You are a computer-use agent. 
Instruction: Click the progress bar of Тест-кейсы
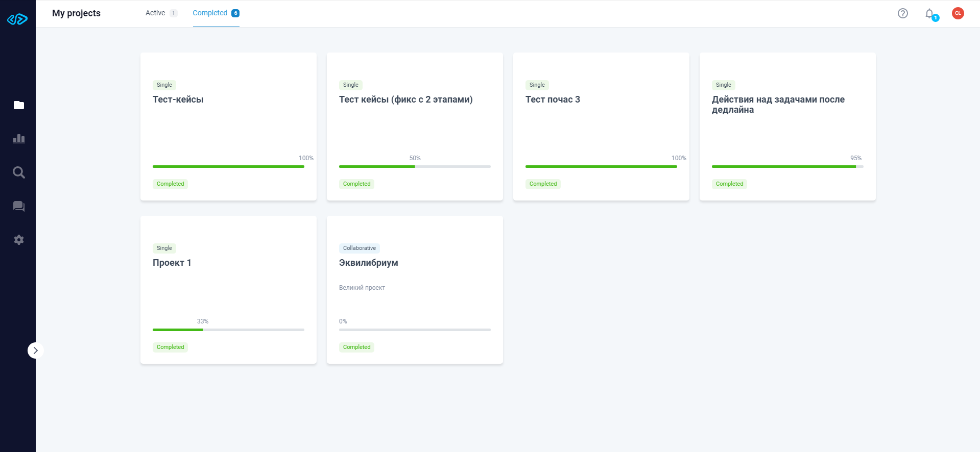tap(228, 166)
